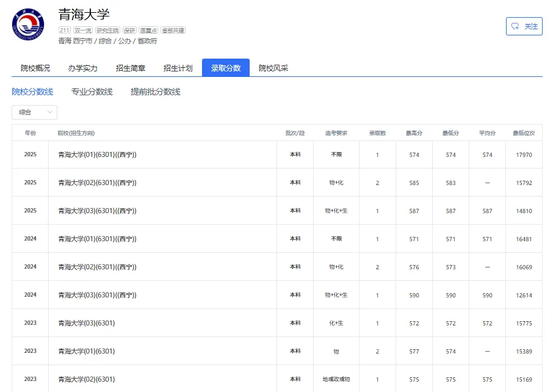The height and width of the screenshot is (392, 553).
Task: Click the 研究生院 tag
Action: [107, 31]
